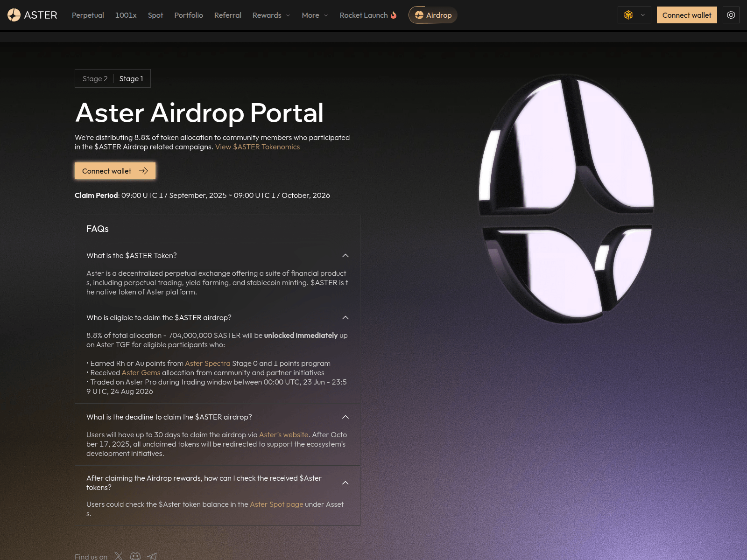
Task: Select the Airdrop pill button
Action: tap(433, 15)
